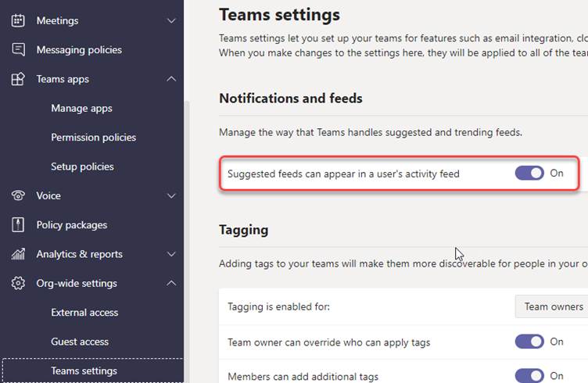The image size is (588, 383).
Task: Open Permission policies in sidebar
Action: pos(93,138)
